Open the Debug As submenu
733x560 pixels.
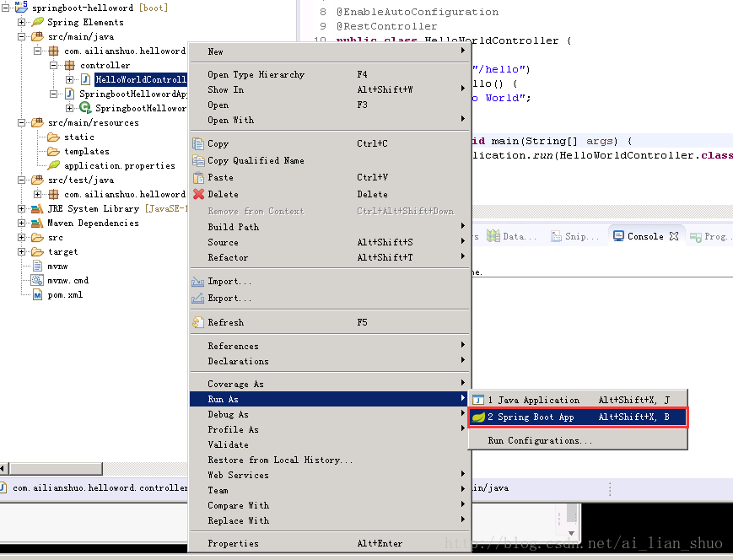[x=330, y=414]
